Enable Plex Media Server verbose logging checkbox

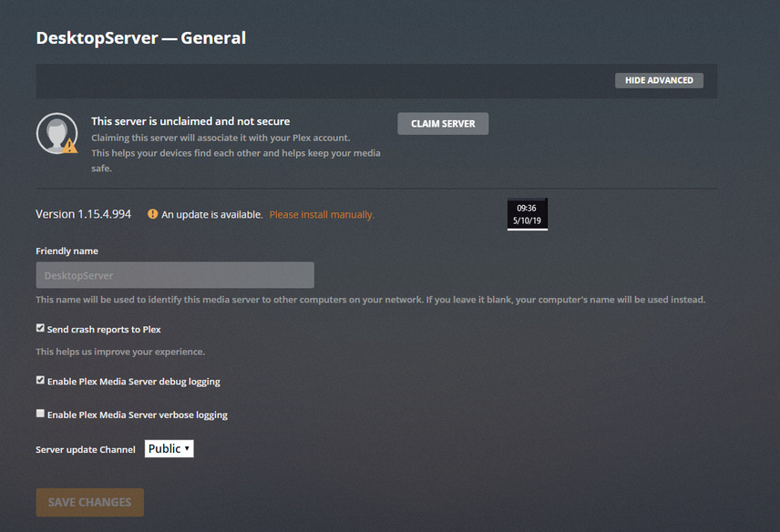40,414
